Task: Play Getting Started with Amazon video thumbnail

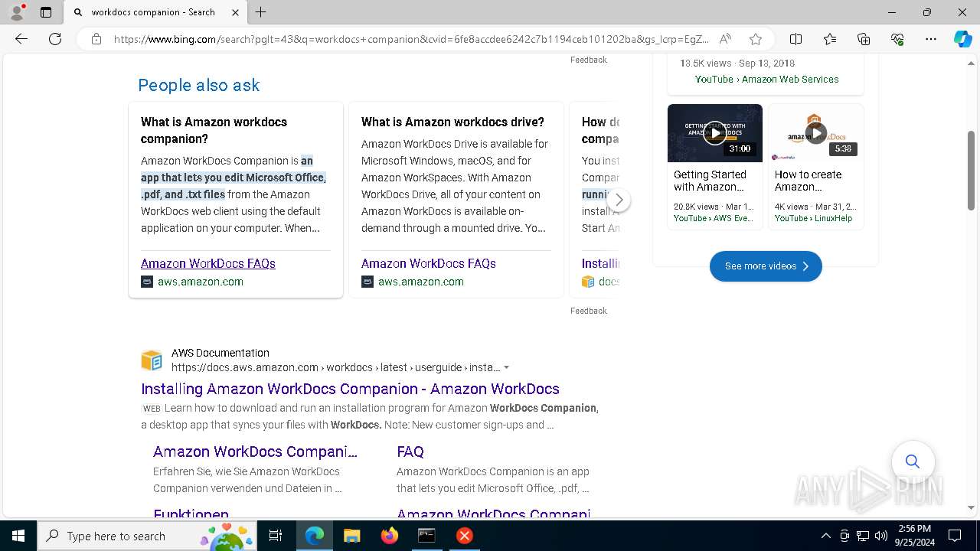Action: [x=715, y=133]
